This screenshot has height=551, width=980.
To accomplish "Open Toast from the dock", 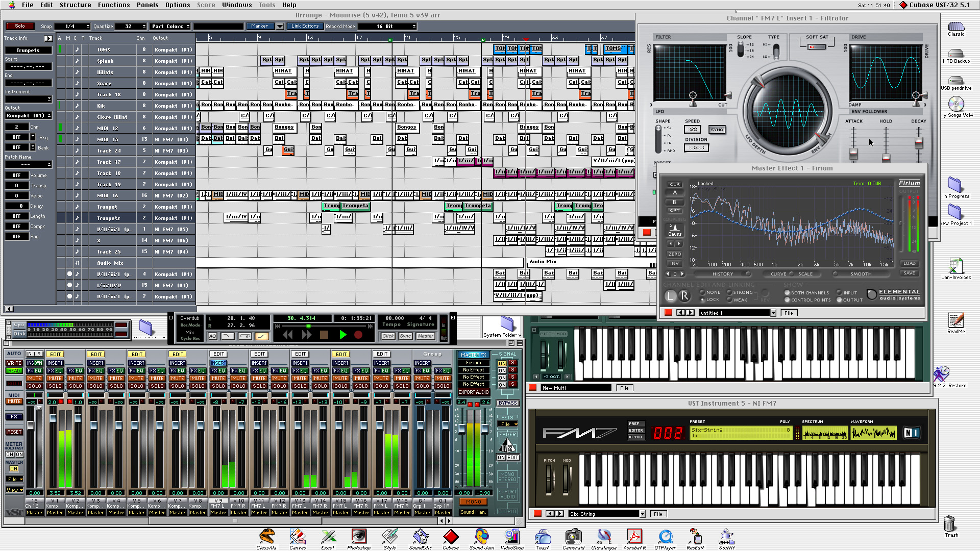I will pyautogui.click(x=543, y=538).
